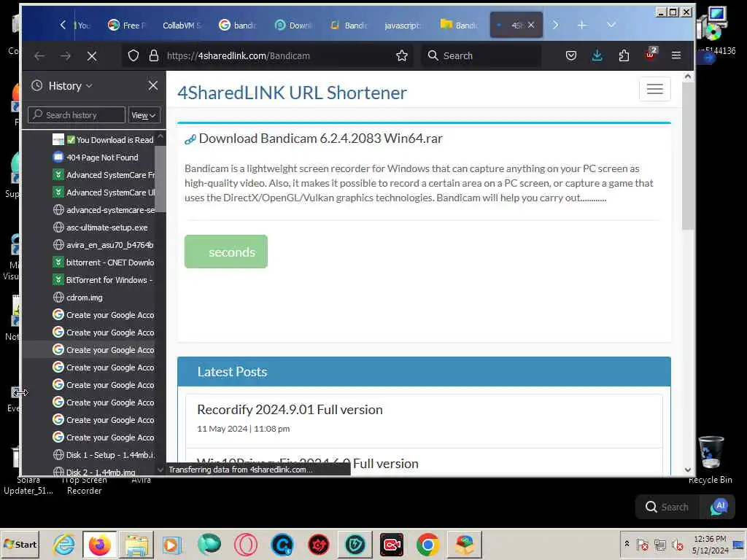Stop loading the page with the X button

tap(92, 56)
